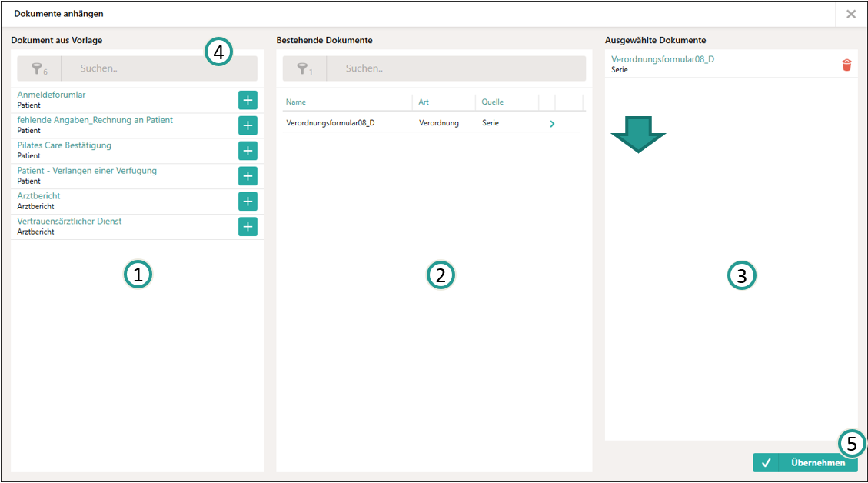This screenshot has width=868, height=483.
Task: Select the Vertrauensärztlicher Dienst template name
Action: (69, 222)
